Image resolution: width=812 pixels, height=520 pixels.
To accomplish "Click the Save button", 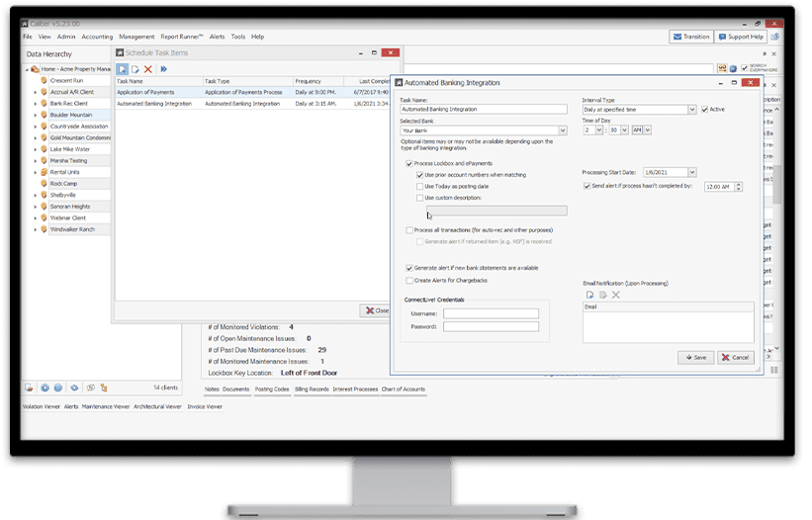I will (695, 357).
